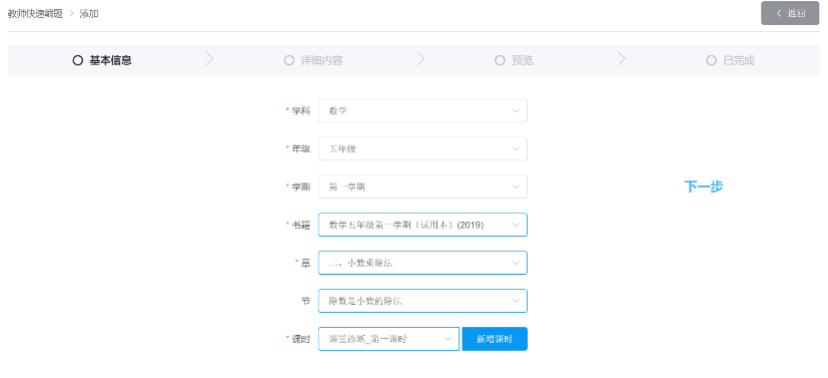Open the 年级 grade dropdown showing 五年级

click(x=422, y=149)
